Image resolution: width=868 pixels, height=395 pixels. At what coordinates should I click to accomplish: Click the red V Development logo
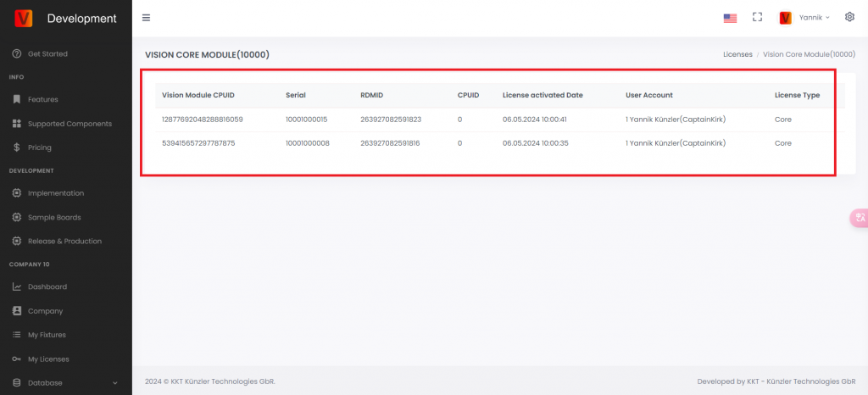24,18
